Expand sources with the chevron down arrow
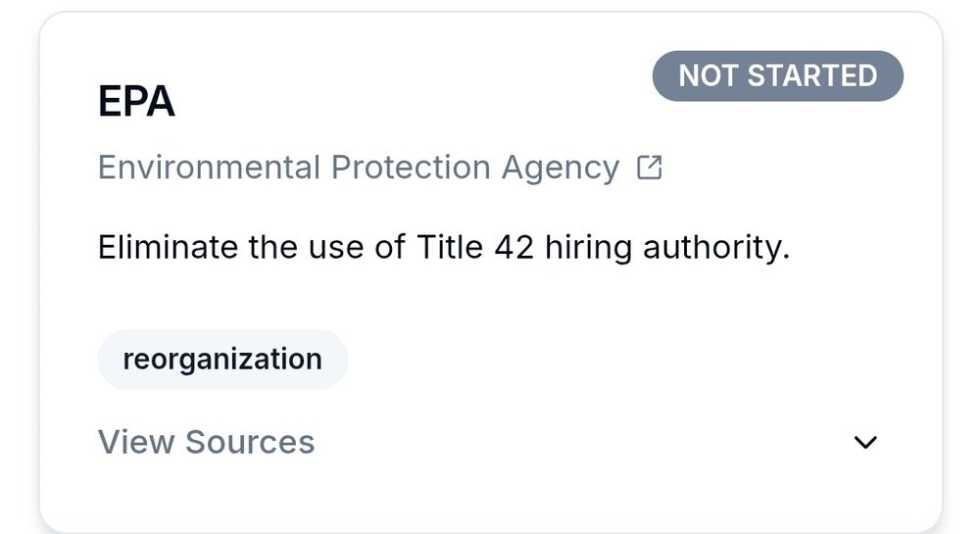The width and height of the screenshot is (980, 534). coord(865,442)
